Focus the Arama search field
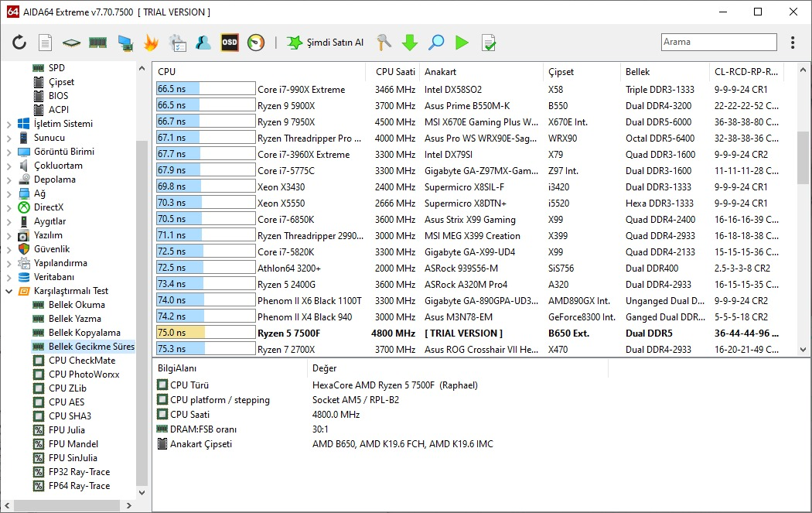This screenshot has height=513, width=812. coord(718,42)
